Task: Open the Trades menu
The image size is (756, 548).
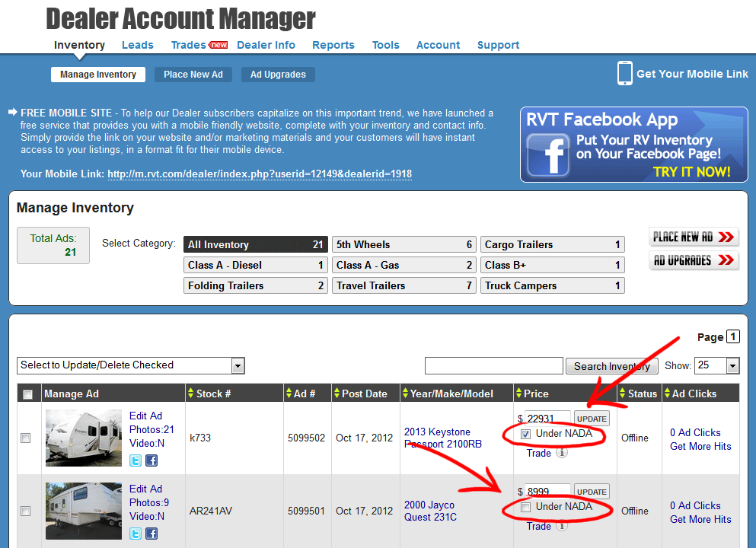Action: pos(189,45)
